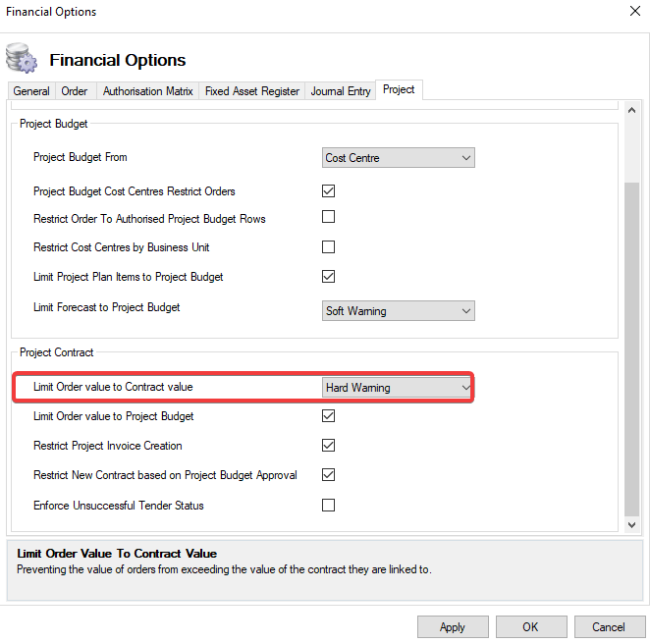Click the Financial Options coins gear icon

coord(21,58)
